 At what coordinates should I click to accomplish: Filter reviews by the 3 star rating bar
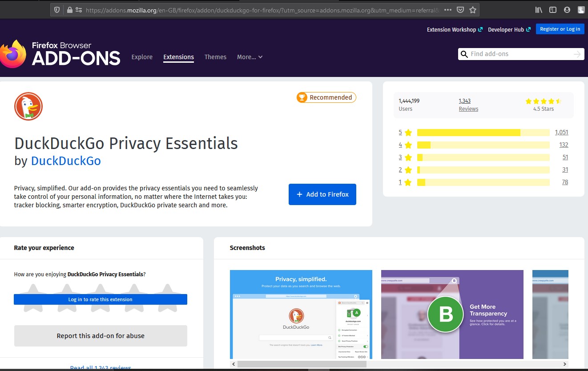tap(483, 157)
